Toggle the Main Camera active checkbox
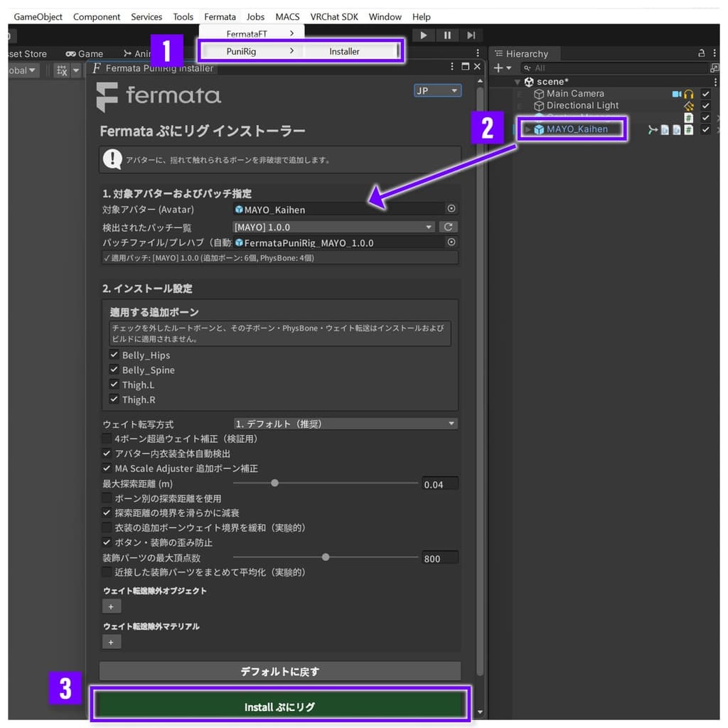This screenshot has width=728, height=728. coord(705,94)
